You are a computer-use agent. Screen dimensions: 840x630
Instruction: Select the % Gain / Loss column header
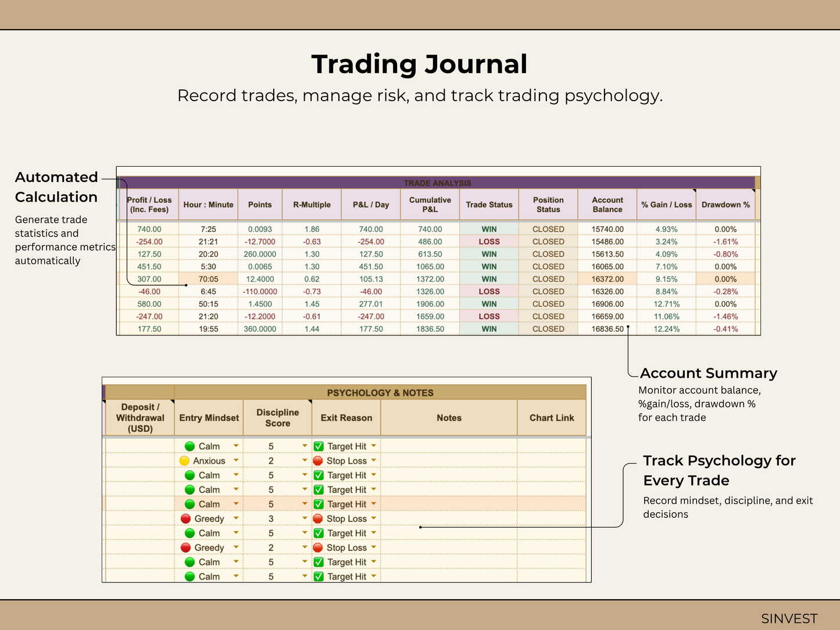(x=666, y=205)
